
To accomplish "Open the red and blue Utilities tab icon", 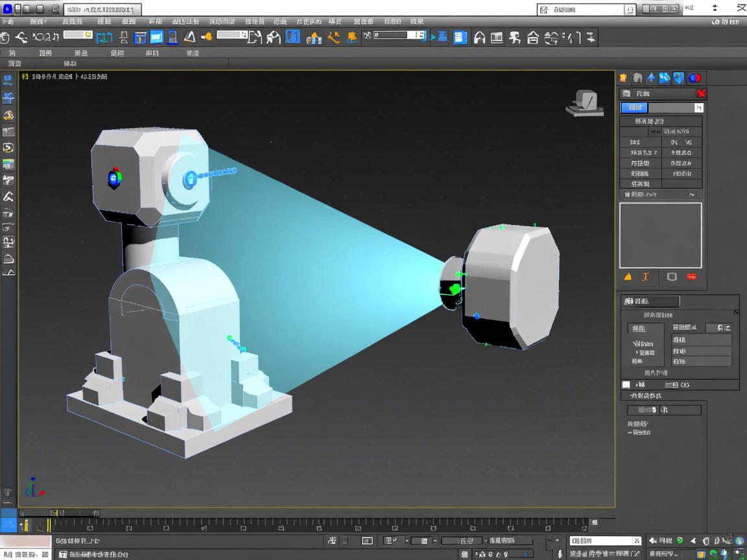I will click(x=694, y=78).
